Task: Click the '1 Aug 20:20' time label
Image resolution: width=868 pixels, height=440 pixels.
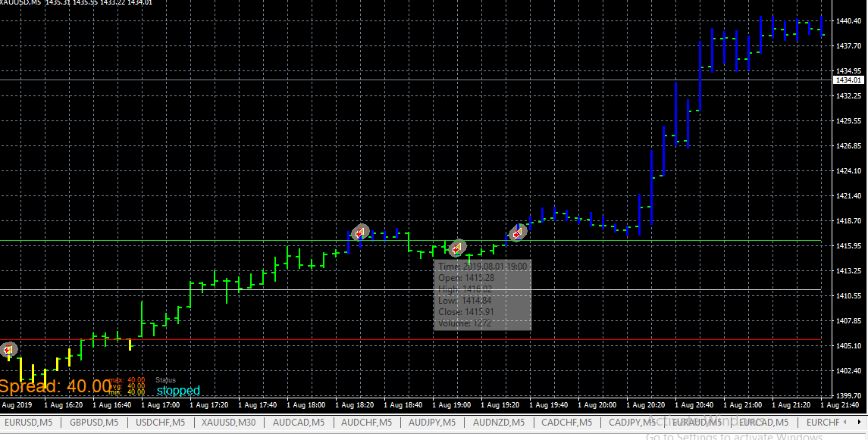Action: coord(647,405)
